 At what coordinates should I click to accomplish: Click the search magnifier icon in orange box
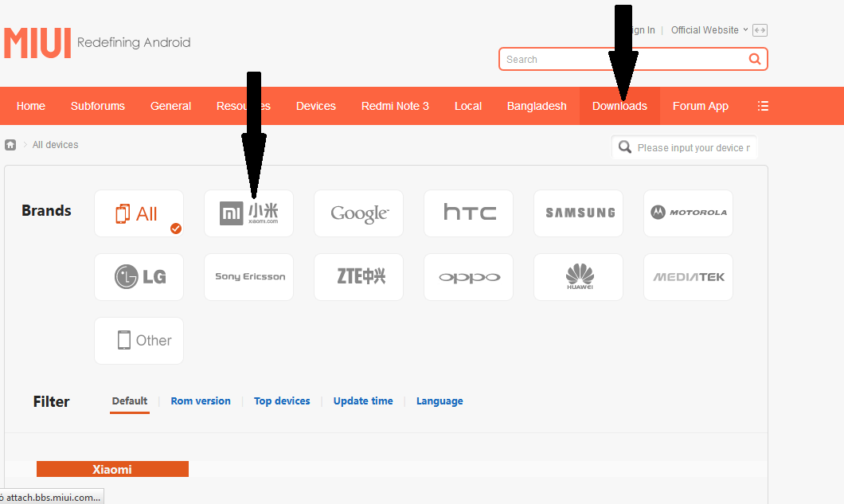(755, 59)
